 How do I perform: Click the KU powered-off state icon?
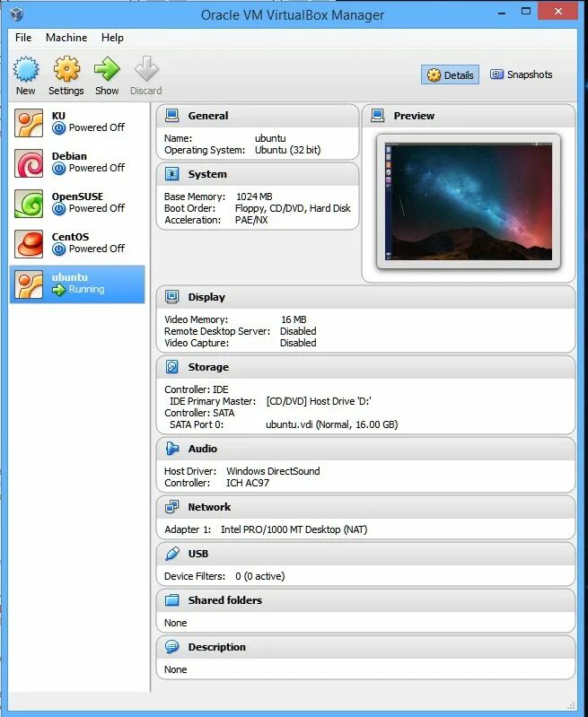point(58,128)
